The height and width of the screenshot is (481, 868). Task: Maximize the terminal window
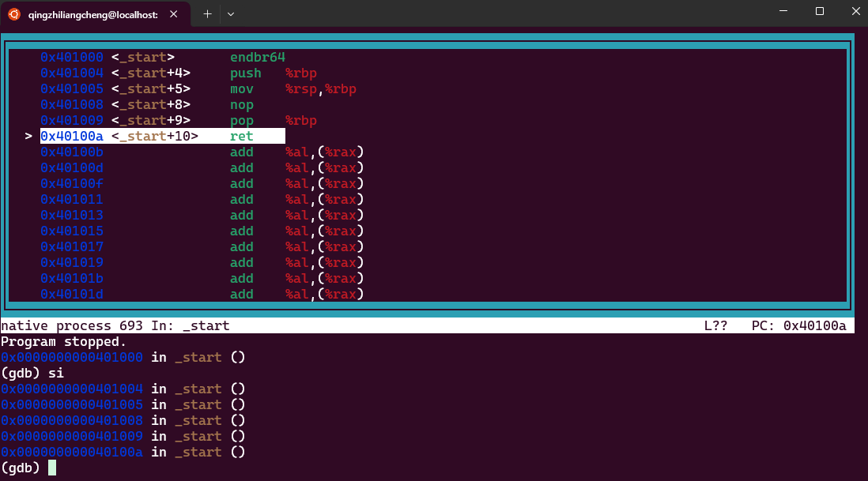tap(820, 12)
